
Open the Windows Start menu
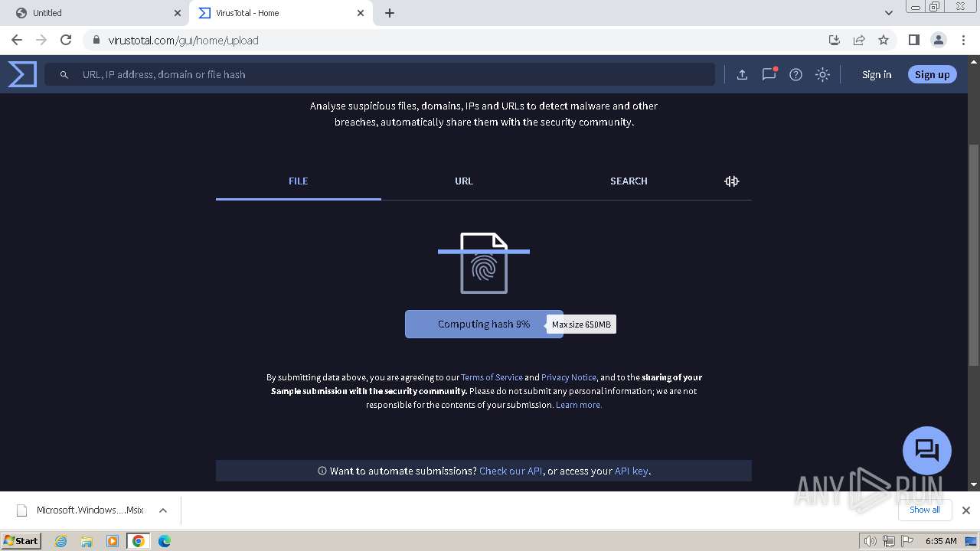tap(21, 540)
